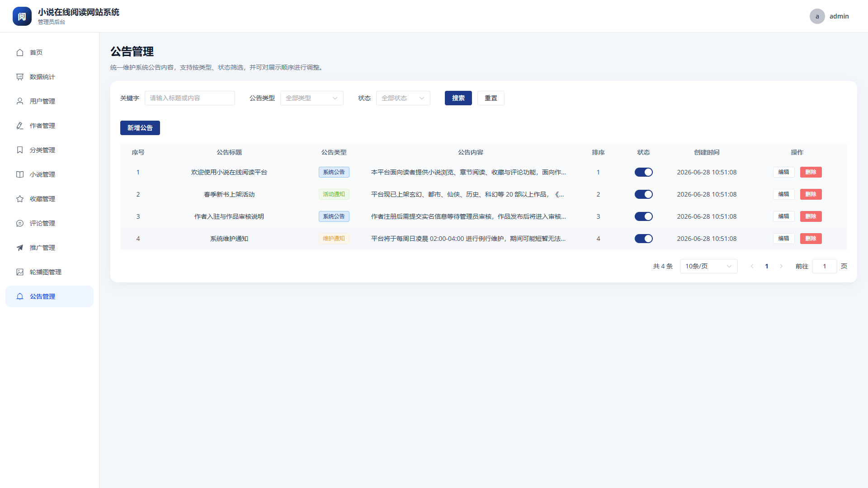868x488 pixels.
Task: Select 公告管理 menu item
Action: (49, 296)
